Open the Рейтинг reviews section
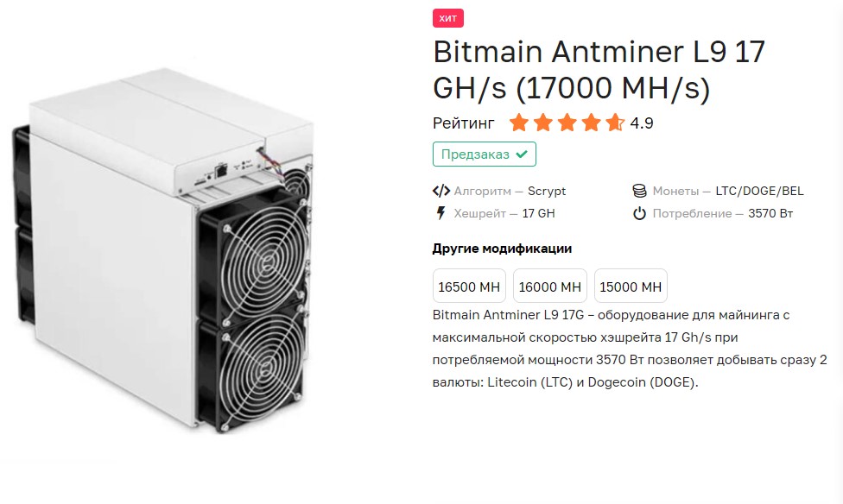The width and height of the screenshot is (843, 504). 462,123
